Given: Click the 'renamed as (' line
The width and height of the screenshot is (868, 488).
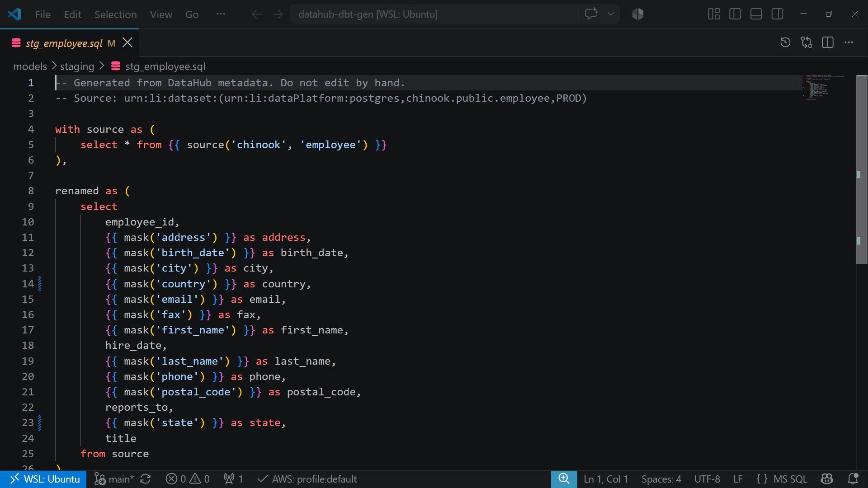Looking at the screenshot, I should pos(93,191).
